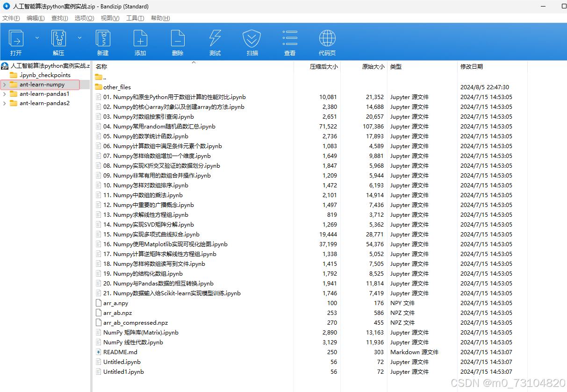The image size is (567, 392).
Task: Click the 测试 (Test) lightning icon
Action: pyautogui.click(x=215, y=38)
